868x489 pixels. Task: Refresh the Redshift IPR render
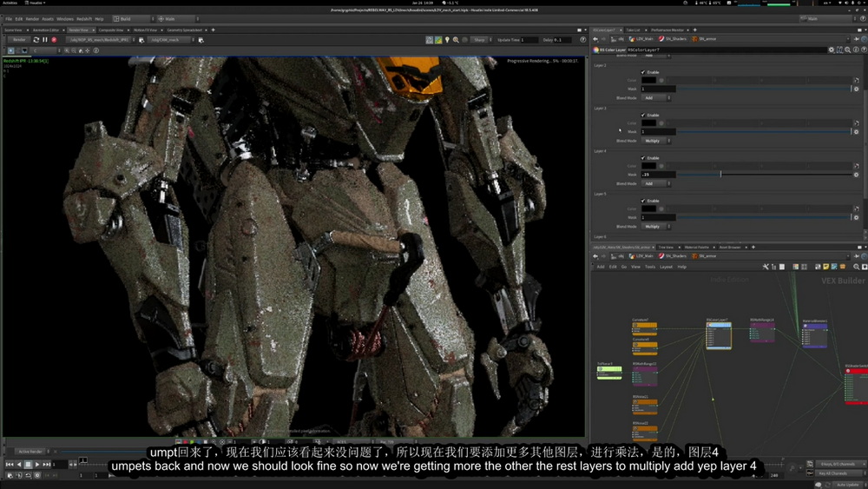click(36, 40)
